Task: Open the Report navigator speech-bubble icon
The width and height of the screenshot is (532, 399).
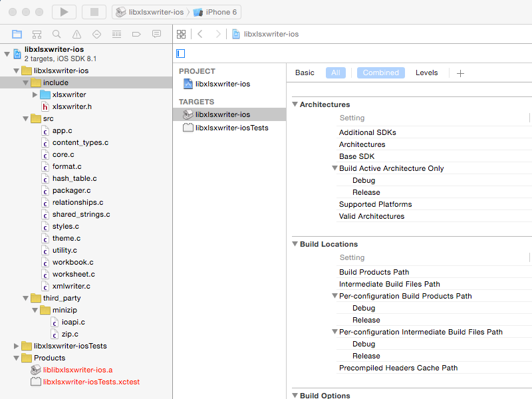Action: tap(156, 34)
